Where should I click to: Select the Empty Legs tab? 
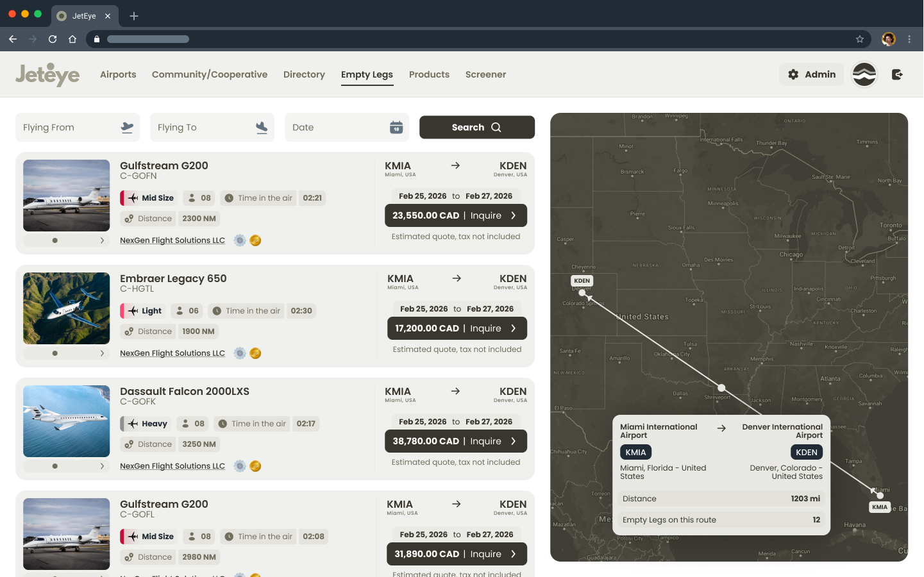tap(367, 74)
